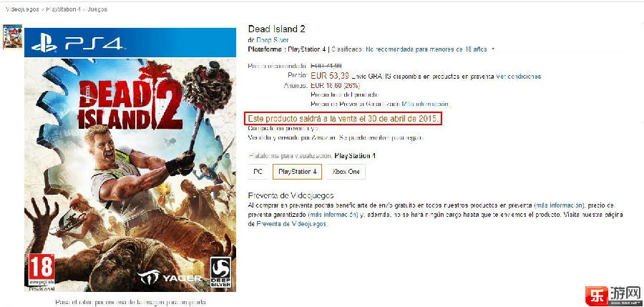The height and width of the screenshot is (307, 644).
Task: Open the large Dead Island 2 cover image
Action: point(130,160)
